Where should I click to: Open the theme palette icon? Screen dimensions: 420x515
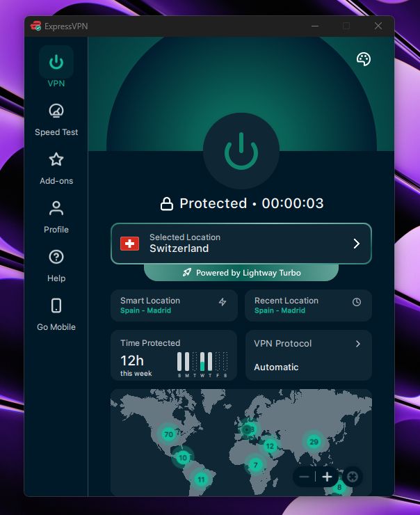[x=364, y=59]
